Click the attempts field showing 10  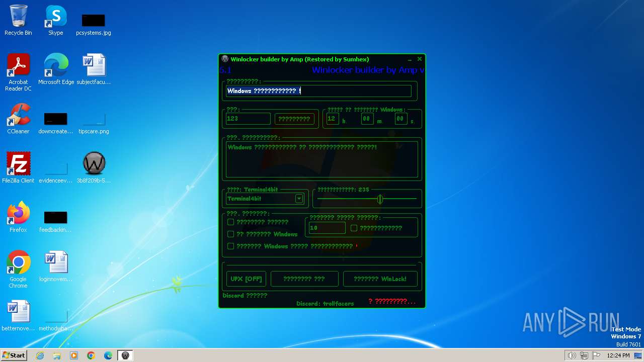click(327, 228)
